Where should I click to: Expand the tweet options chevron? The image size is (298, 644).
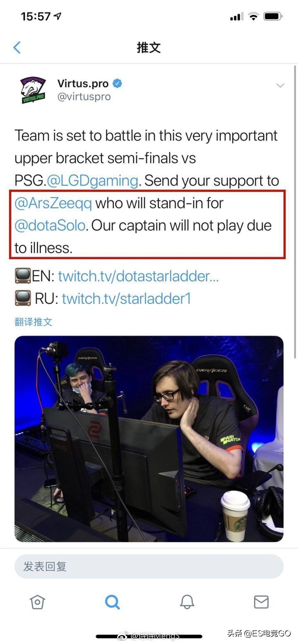click(x=280, y=86)
